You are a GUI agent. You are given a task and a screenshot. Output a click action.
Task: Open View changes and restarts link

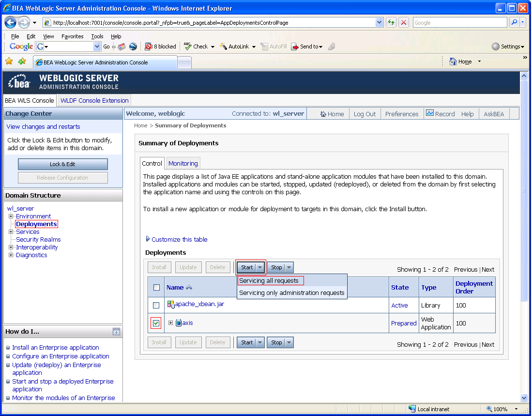(x=43, y=126)
